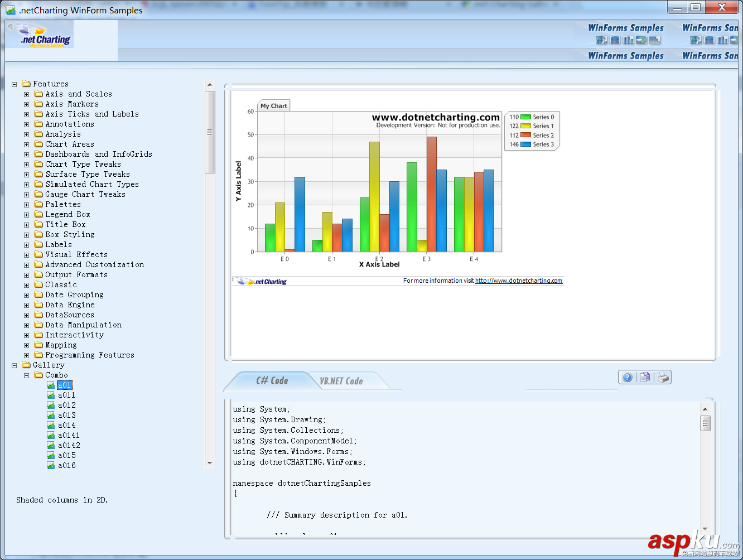
Task: Select Gauge Chart Tweaks tree item
Action: (85, 194)
